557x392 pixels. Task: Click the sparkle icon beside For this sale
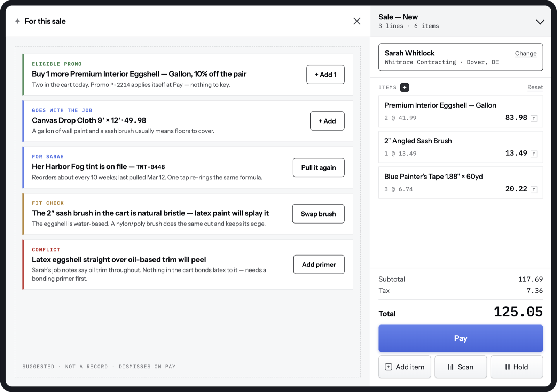[x=17, y=21]
